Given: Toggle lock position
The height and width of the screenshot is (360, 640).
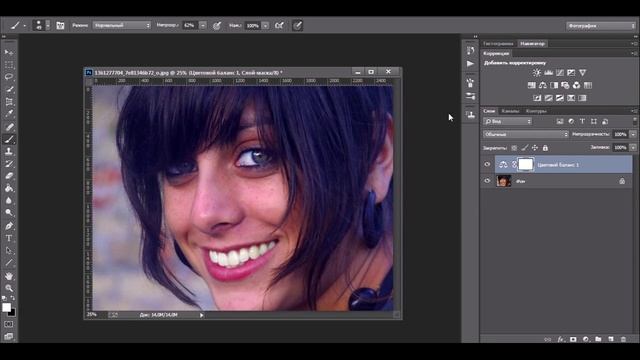Looking at the screenshot, I should coord(535,148).
